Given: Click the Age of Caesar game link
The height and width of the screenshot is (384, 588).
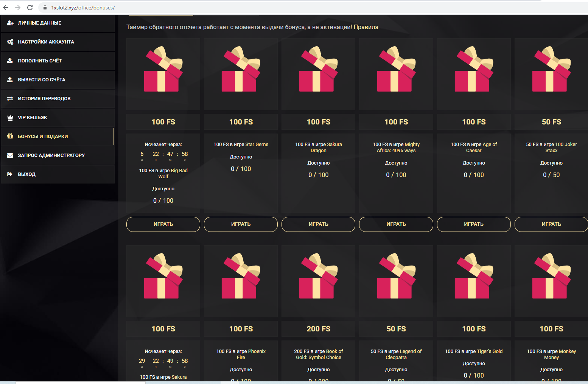Looking at the screenshot, I should click(x=482, y=148).
